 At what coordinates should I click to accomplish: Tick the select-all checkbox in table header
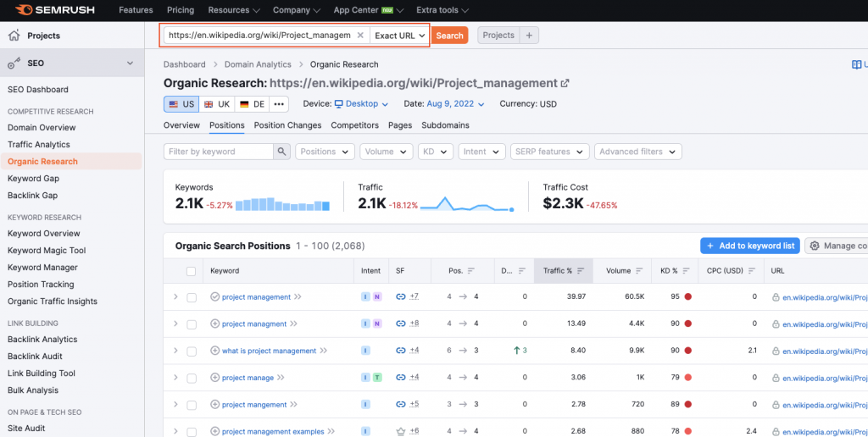(x=191, y=271)
